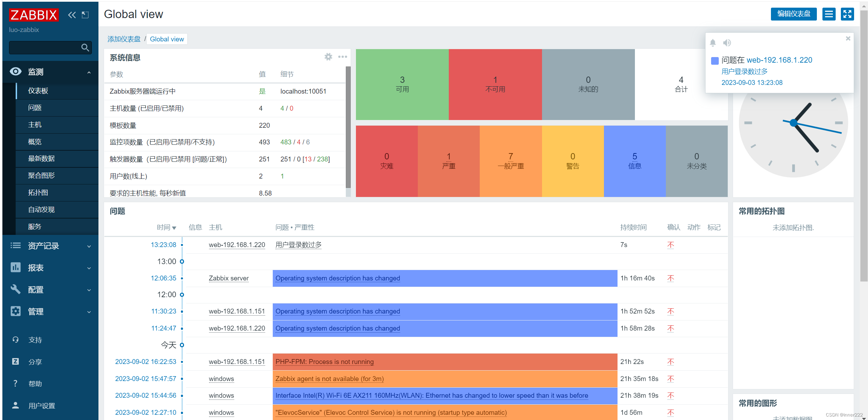The height and width of the screenshot is (420, 868).
Task: Open 自动发现 in the sidebar menu
Action: click(57, 209)
